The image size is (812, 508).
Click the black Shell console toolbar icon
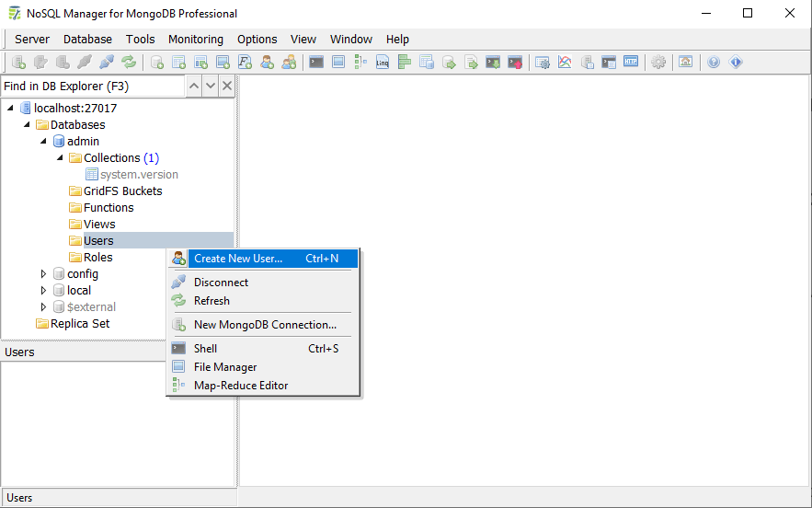point(316,63)
